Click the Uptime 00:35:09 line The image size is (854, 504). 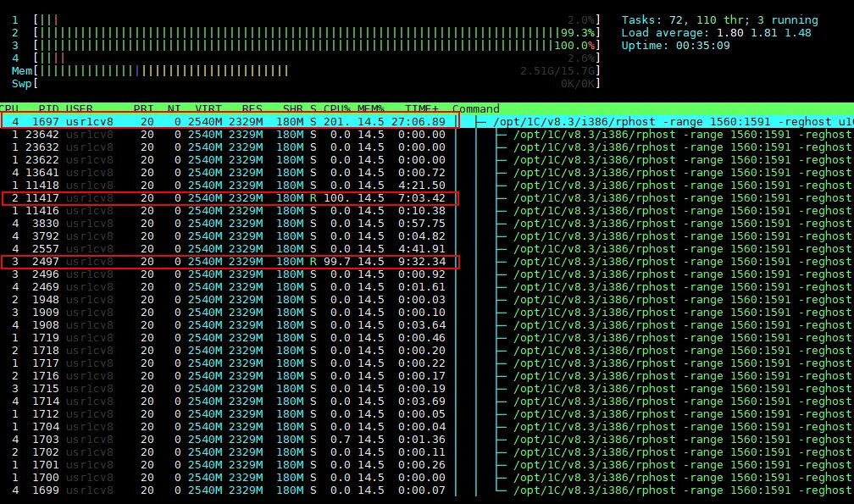[675, 45]
